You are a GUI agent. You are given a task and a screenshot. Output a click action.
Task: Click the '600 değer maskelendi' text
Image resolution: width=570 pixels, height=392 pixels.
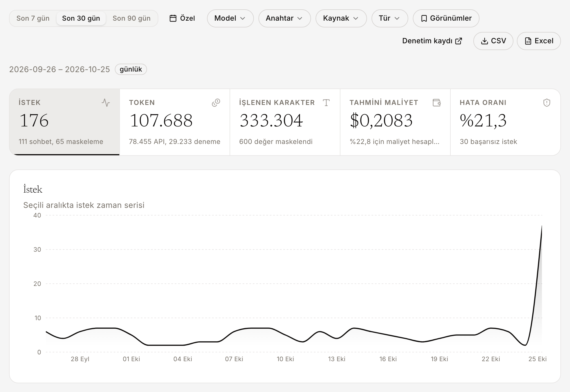pyautogui.click(x=276, y=142)
